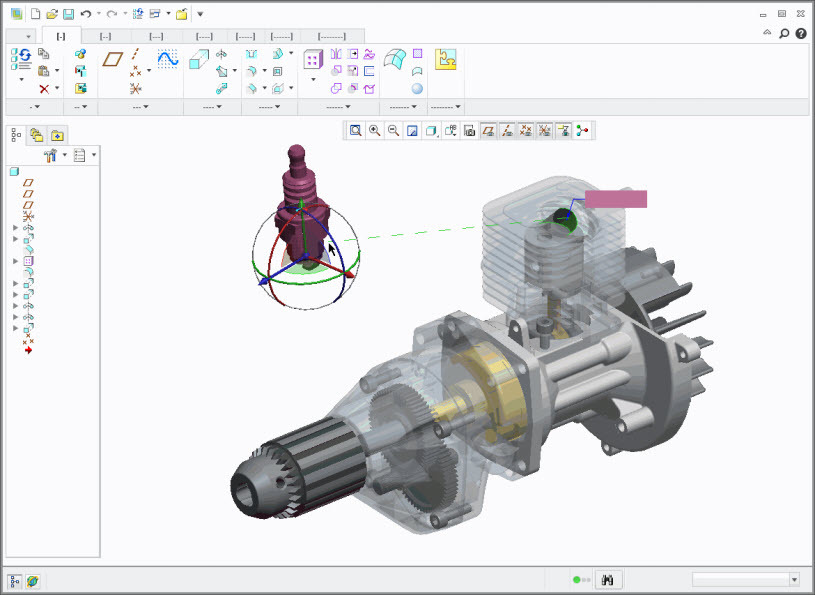Screen dimensions: 815x595
Task: Click the binoculars Find icon in status bar
Action: point(609,580)
